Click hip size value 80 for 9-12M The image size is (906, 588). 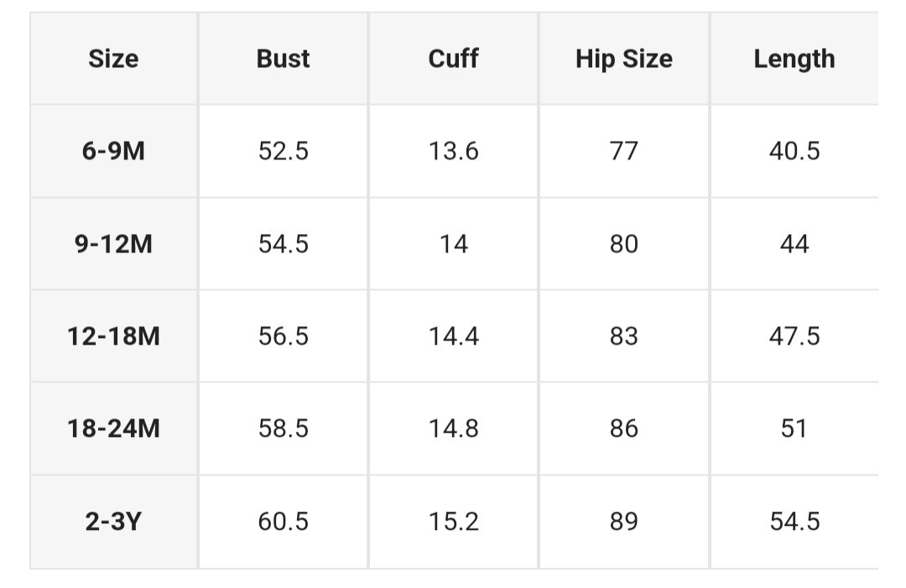pyautogui.click(x=623, y=244)
